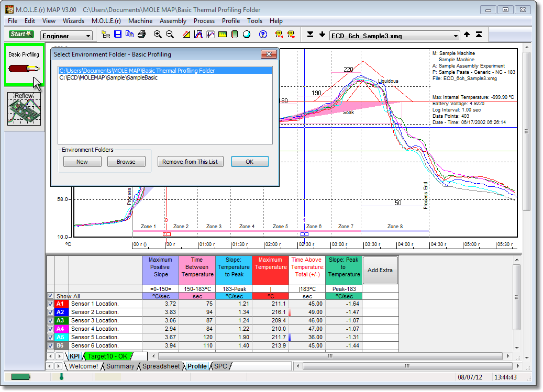The image size is (543, 392).
Task: Open the Tools menu
Action: coord(254,21)
